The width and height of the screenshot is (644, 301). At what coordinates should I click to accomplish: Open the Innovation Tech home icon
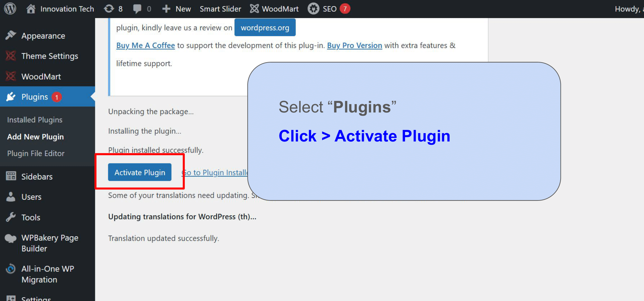click(31, 9)
